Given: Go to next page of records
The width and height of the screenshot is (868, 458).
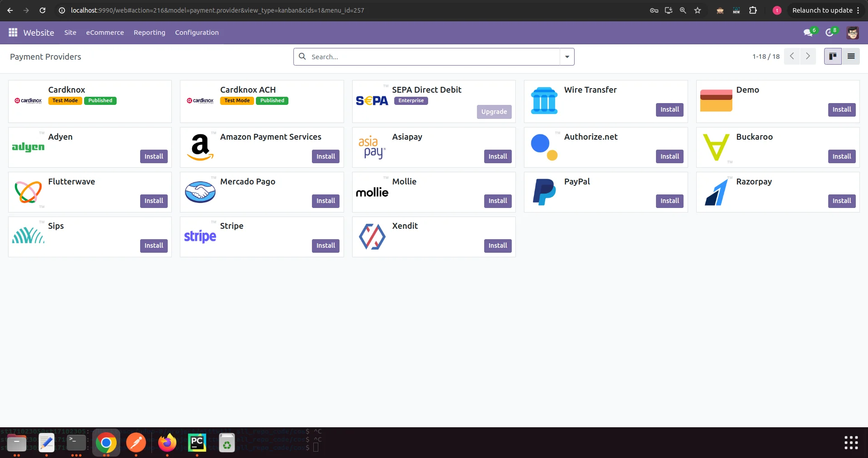Looking at the screenshot, I should pos(808,57).
